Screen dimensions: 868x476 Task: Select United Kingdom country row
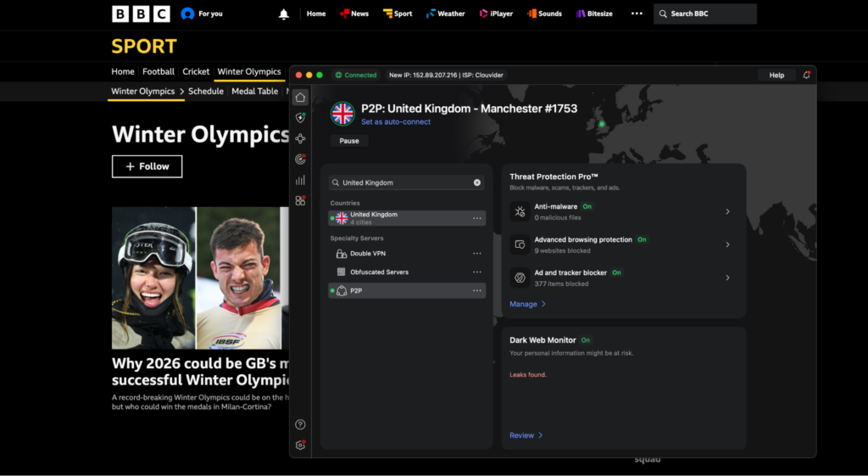(407, 218)
